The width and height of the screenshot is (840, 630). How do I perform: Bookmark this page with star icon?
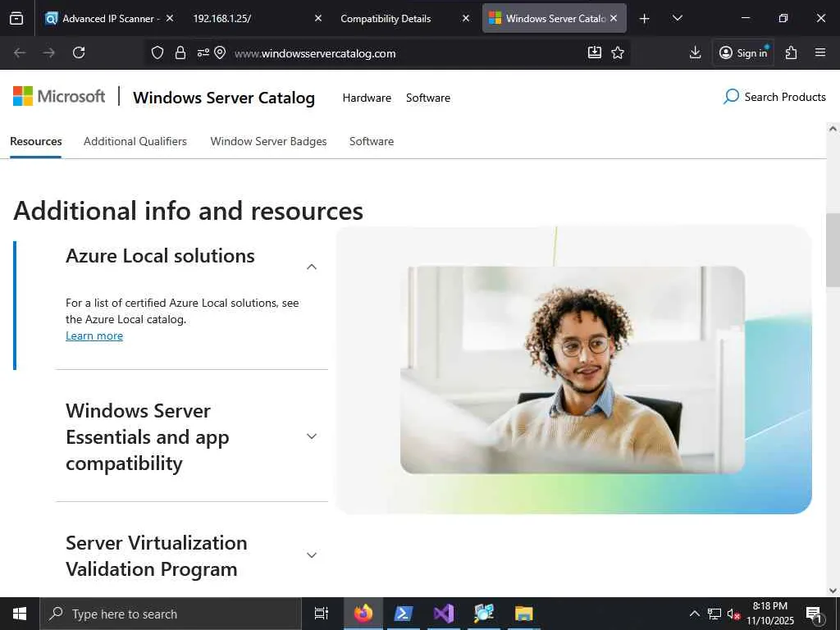coord(618,52)
